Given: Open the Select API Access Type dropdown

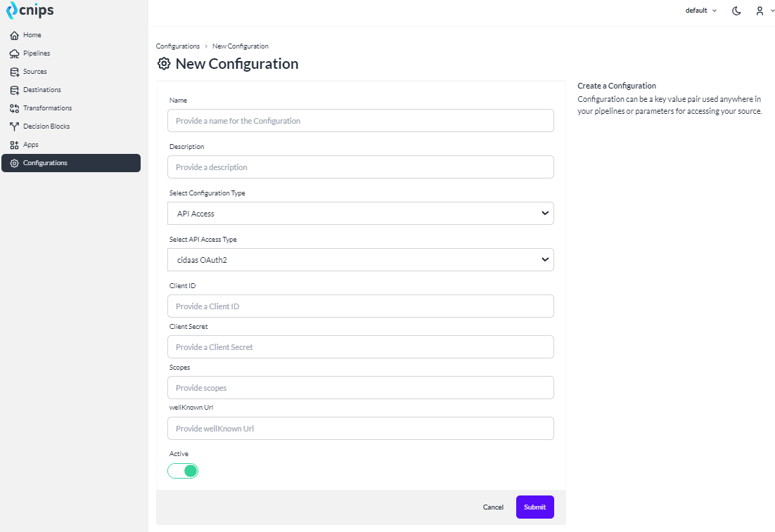Looking at the screenshot, I should coord(360,260).
